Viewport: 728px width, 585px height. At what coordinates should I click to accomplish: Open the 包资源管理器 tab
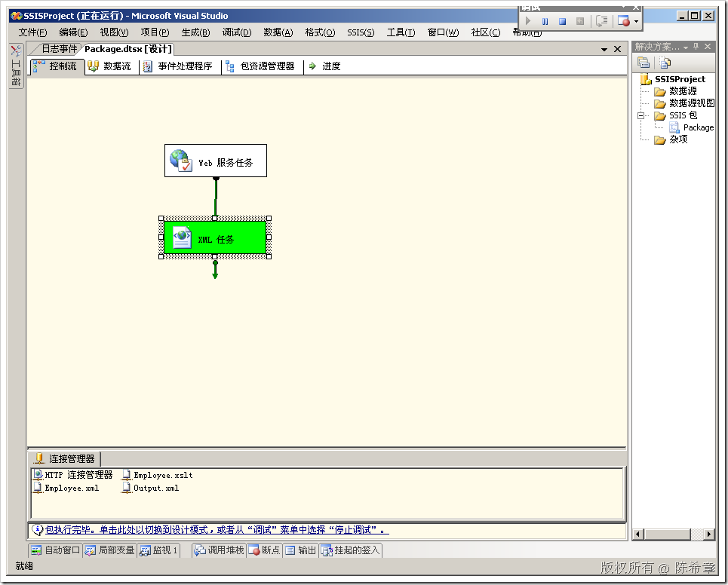pos(261,66)
